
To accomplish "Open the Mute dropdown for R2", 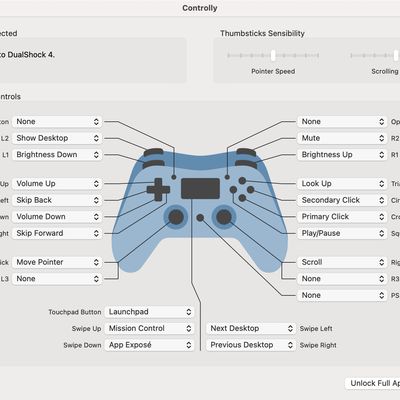I will [x=342, y=138].
